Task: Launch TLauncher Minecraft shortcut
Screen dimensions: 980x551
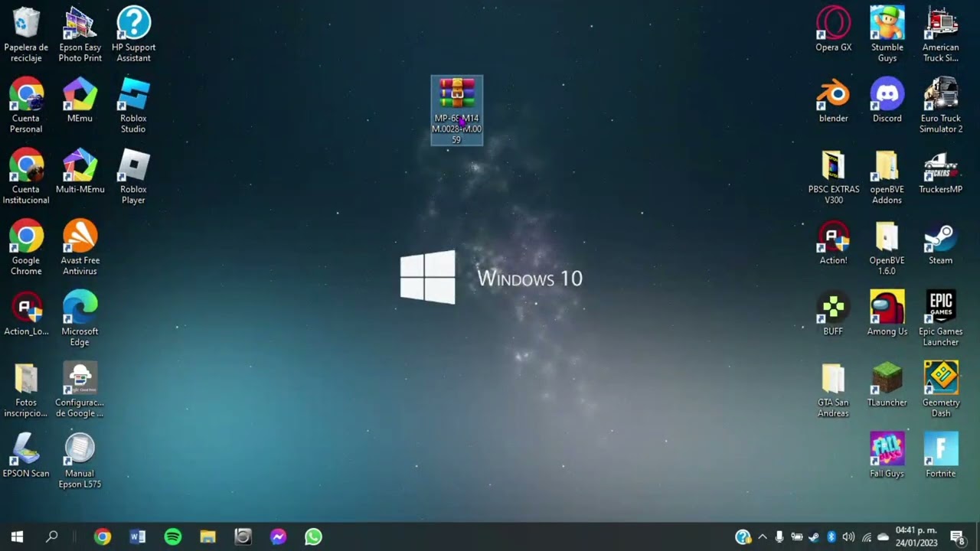Action: point(887,385)
